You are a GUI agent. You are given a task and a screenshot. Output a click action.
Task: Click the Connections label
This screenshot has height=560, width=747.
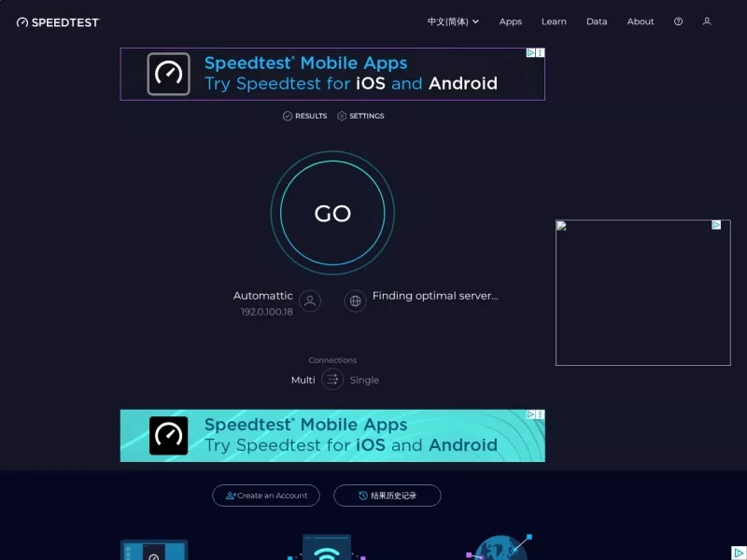[x=332, y=360]
